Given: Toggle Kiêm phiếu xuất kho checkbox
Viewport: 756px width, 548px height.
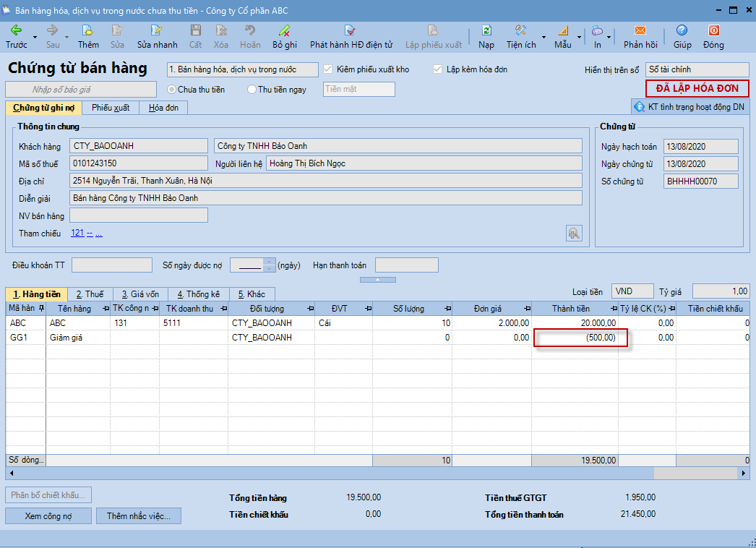Looking at the screenshot, I should click(328, 69).
